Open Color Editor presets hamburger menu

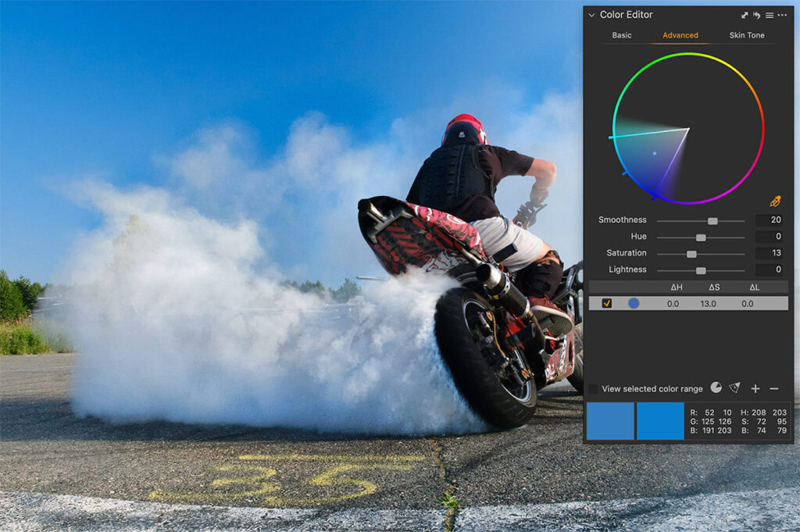pyautogui.click(x=770, y=14)
